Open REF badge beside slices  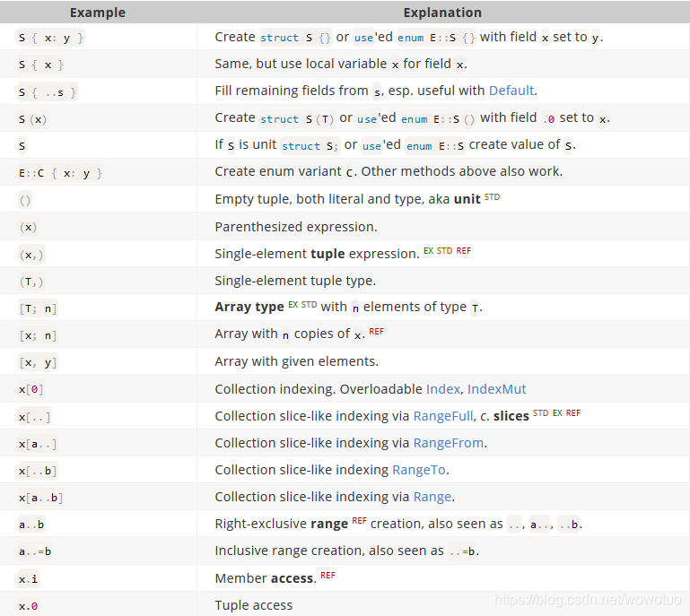click(x=573, y=412)
